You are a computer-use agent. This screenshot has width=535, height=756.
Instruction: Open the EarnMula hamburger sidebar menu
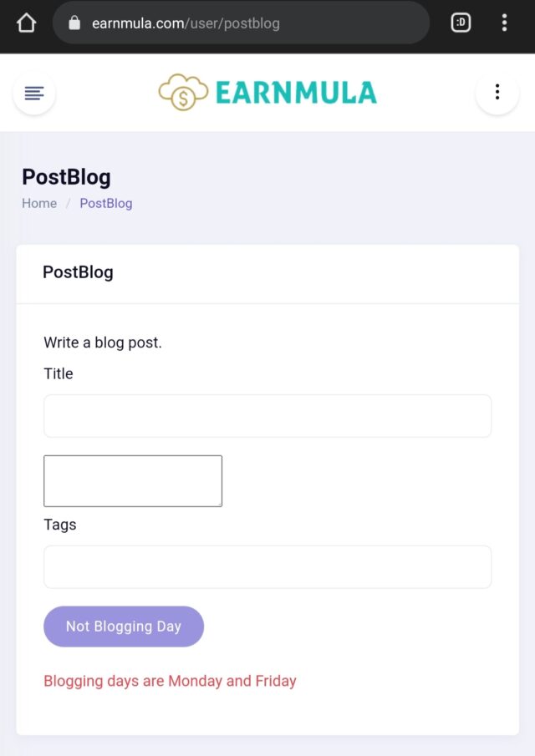click(33, 93)
